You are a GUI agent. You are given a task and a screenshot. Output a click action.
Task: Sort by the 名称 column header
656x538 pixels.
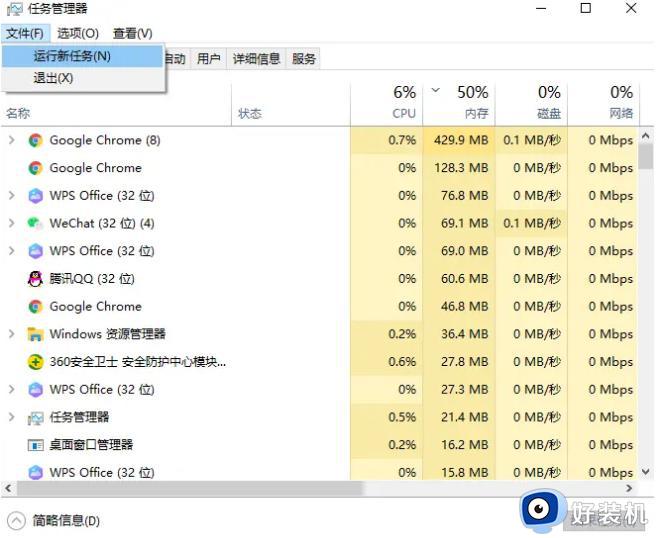point(116,113)
